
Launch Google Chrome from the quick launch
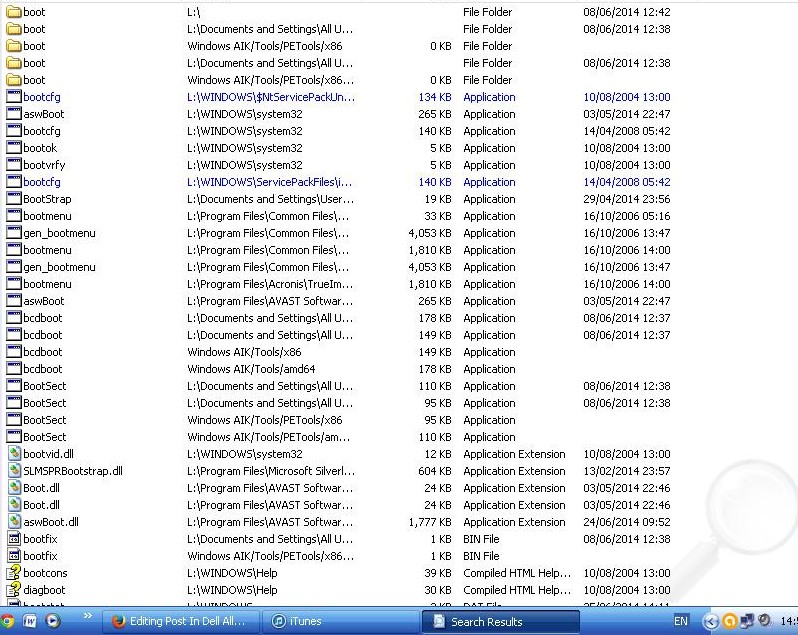[x=7, y=621]
